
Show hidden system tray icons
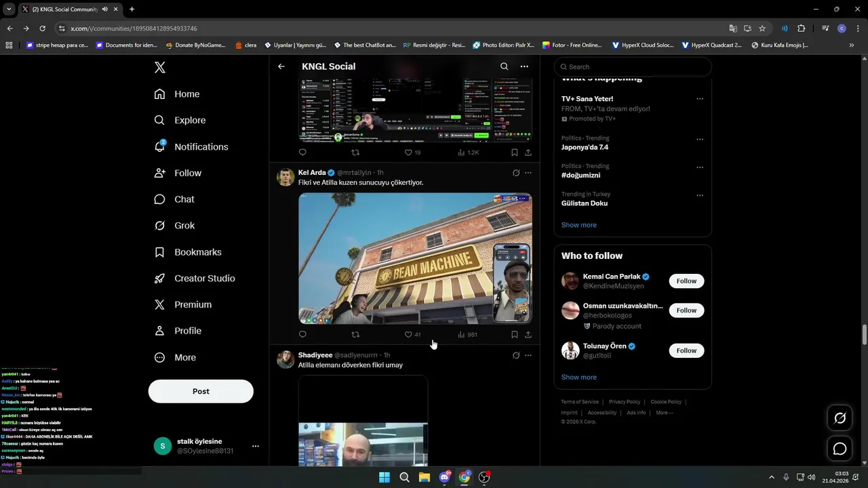tap(772, 477)
